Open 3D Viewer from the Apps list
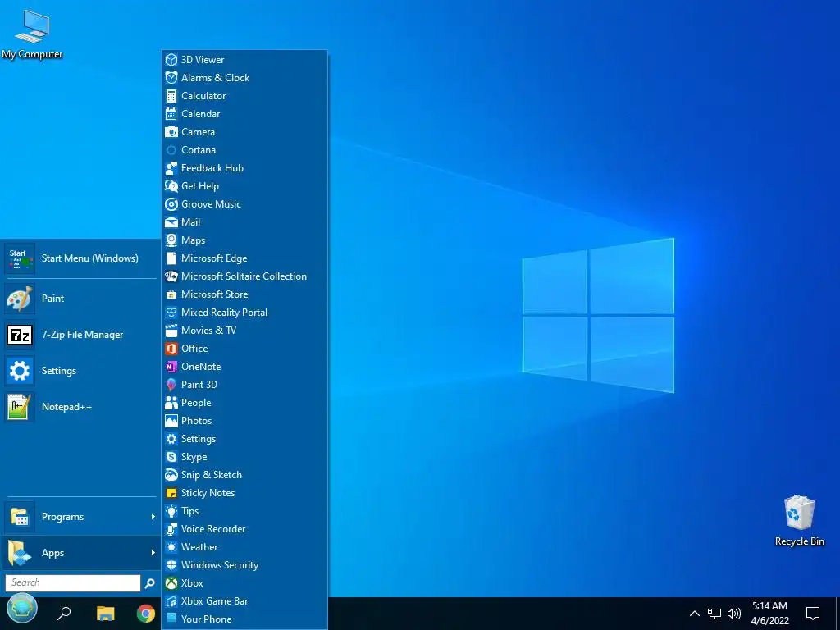The height and width of the screenshot is (630, 840). pos(244,59)
